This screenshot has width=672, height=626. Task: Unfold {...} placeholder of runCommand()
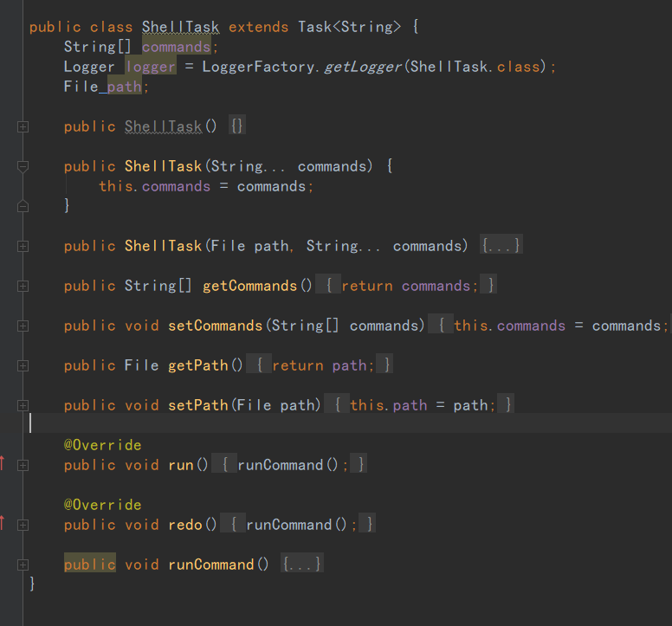point(302,565)
